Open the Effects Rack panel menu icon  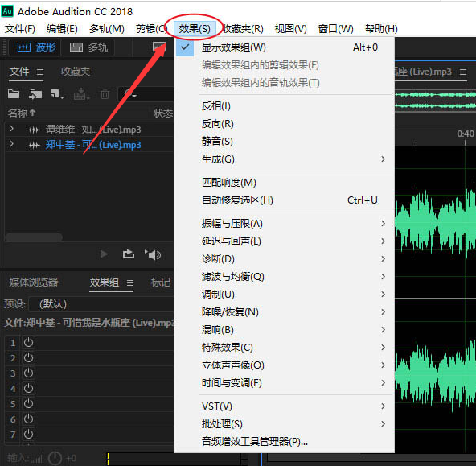pyautogui.click(x=130, y=282)
